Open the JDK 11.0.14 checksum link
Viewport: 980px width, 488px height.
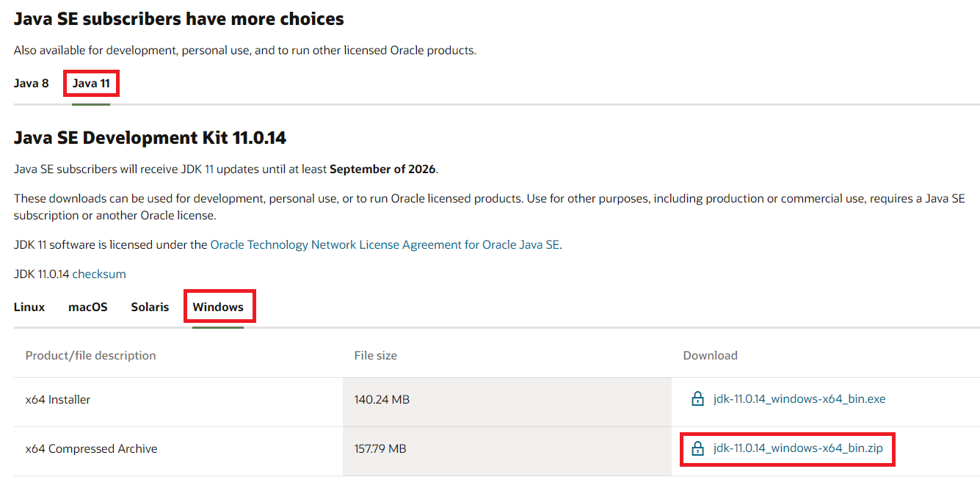coord(99,274)
